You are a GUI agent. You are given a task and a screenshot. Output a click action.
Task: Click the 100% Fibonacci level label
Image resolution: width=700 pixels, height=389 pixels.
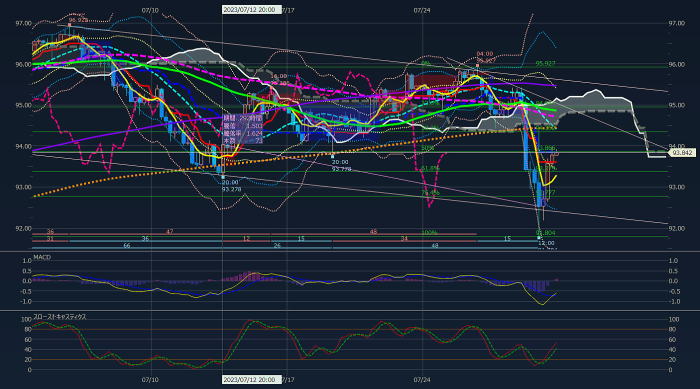[429, 233]
